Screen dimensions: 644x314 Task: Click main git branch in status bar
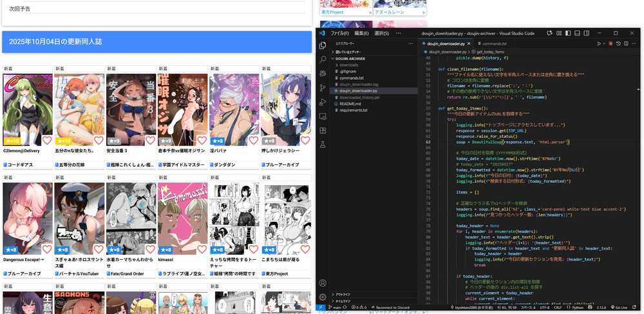pyautogui.click(x=335, y=308)
